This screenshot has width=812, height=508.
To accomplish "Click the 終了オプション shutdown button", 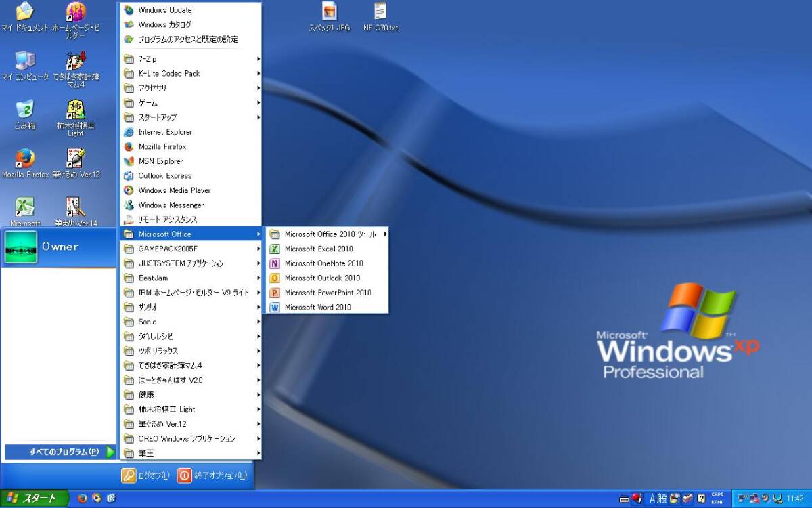I will click(212, 475).
